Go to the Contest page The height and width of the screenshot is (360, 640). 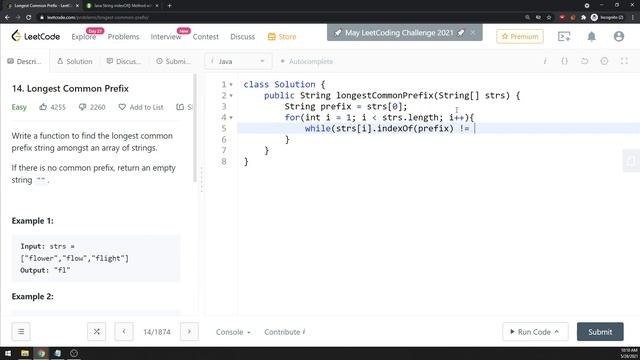[x=206, y=37]
